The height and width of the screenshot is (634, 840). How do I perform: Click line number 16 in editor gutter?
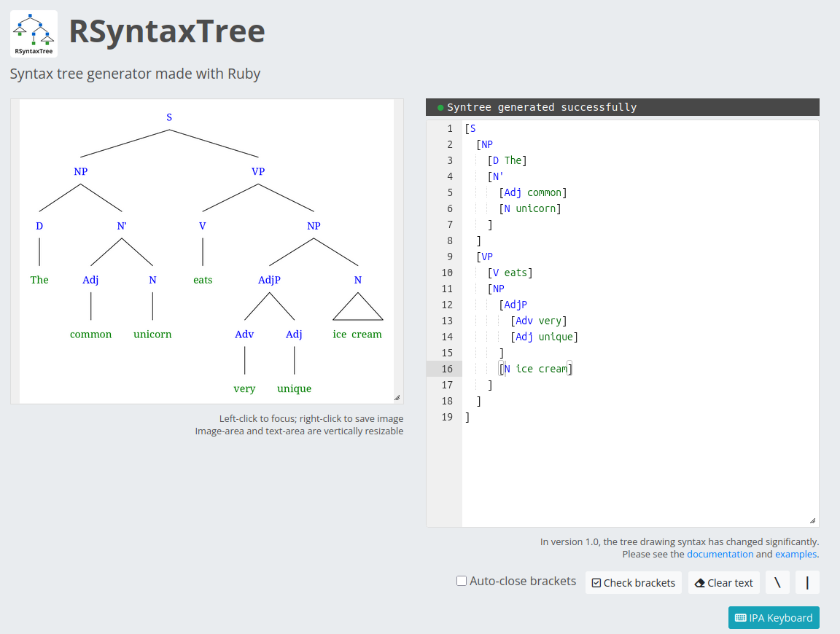pyautogui.click(x=446, y=369)
